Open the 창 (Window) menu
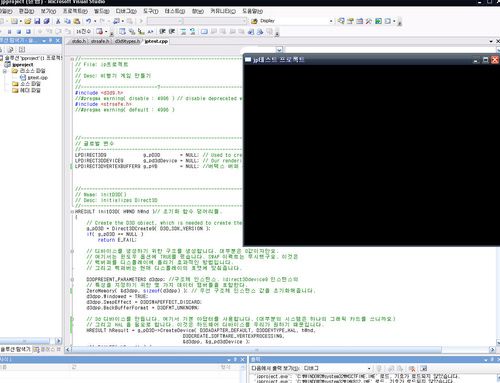Screen dimensions: 500x383 click(198, 11)
